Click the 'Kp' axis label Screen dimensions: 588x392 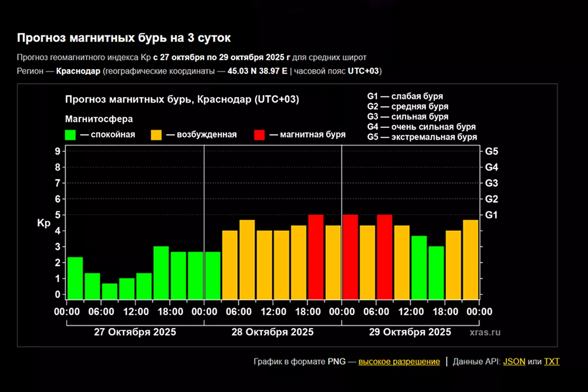[44, 223]
